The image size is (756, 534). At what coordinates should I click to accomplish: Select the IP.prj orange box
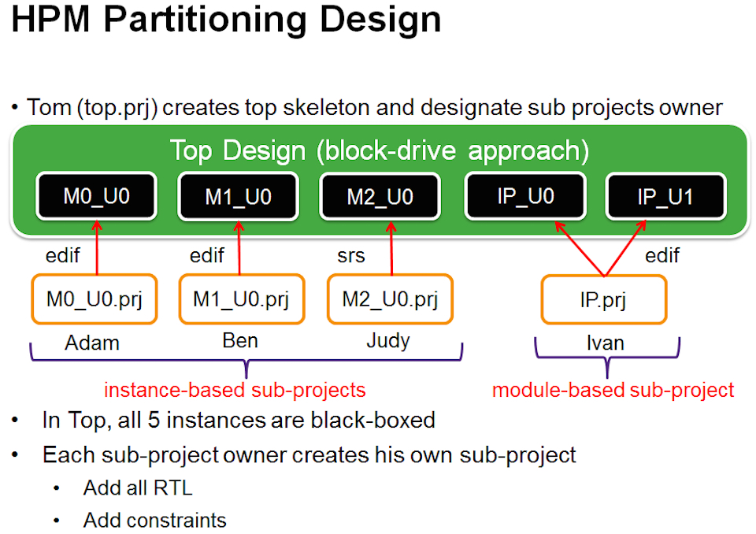click(x=604, y=299)
